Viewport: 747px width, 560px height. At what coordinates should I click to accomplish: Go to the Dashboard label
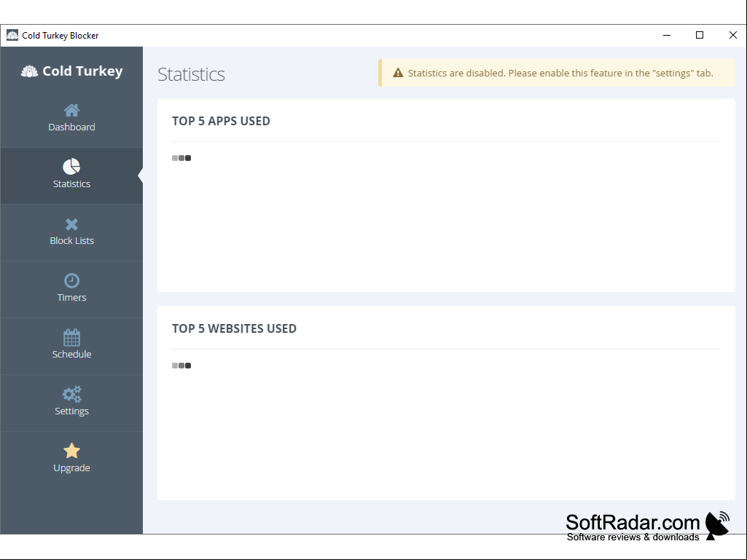pyautogui.click(x=71, y=127)
